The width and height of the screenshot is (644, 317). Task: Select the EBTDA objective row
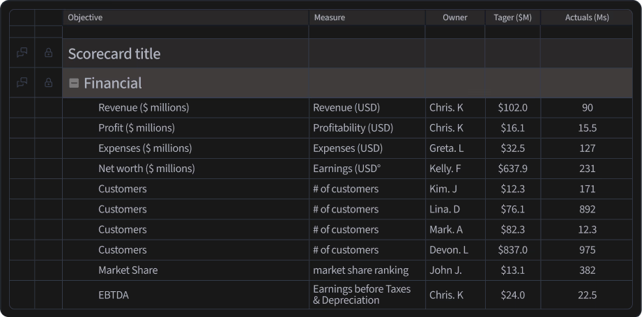[114, 295]
